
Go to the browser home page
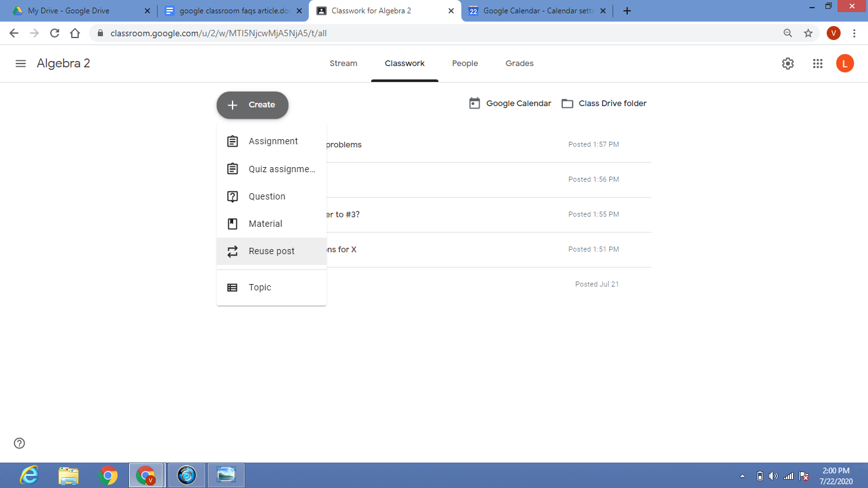[x=75, y=33]
